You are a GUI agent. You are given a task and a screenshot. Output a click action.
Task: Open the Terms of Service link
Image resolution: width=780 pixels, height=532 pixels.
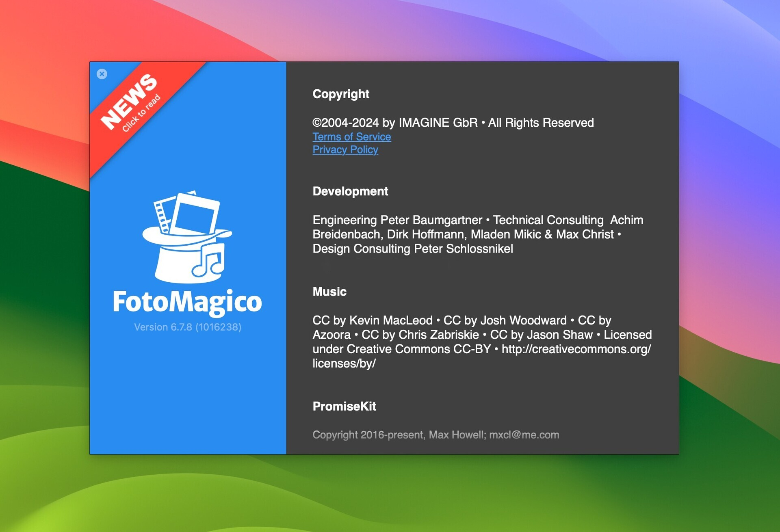(352, 137)
